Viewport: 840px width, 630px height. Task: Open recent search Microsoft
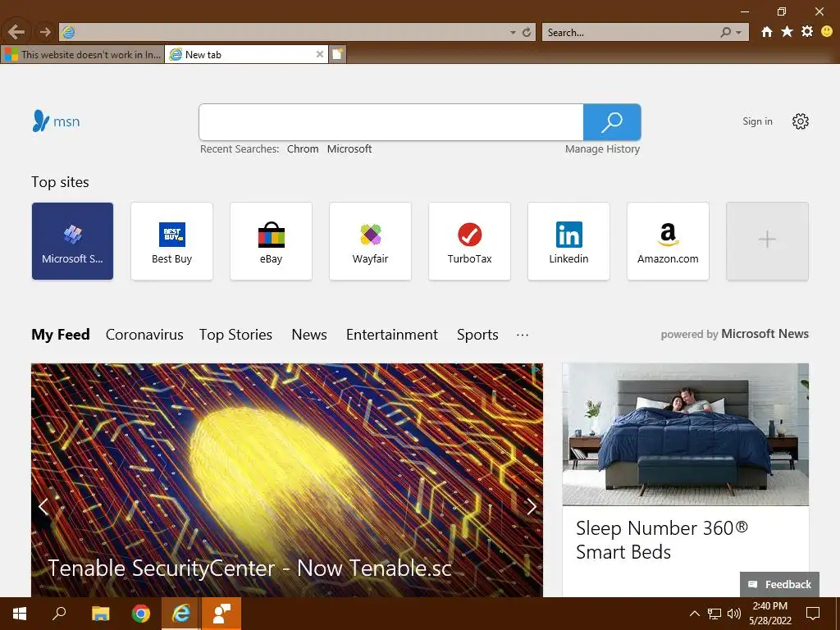click(x=349, y=149)
